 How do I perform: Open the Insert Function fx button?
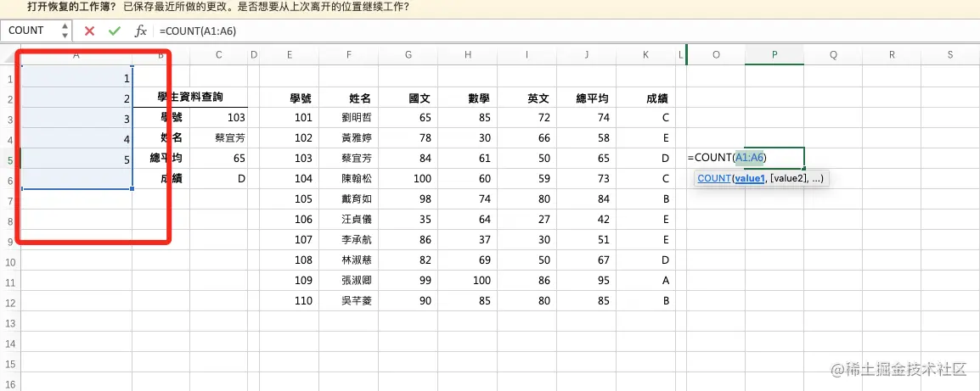pos(141,31)
